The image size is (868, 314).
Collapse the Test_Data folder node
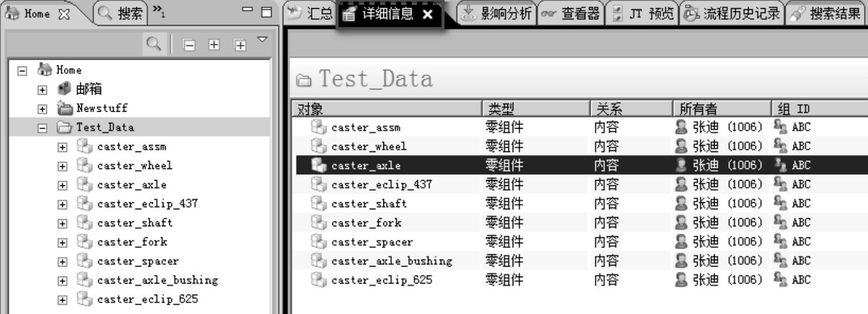tap(42, 127)
